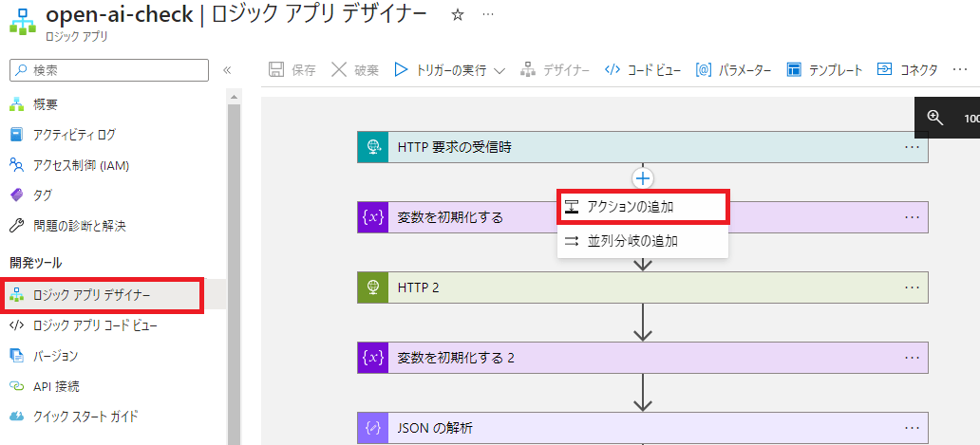Image resolution: width=980 pixels, height=445 pixels.
Task: Run trigger via トリガーの実行 button
Action: click(440, 70)
